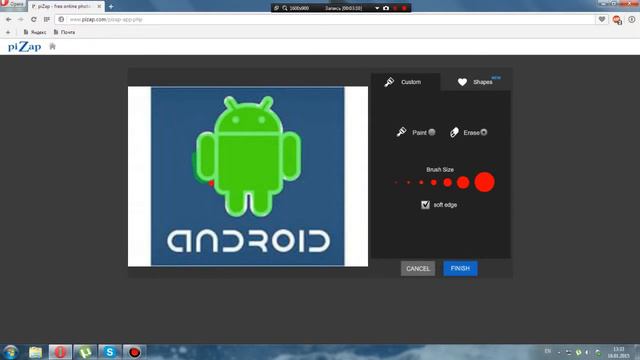
Task: Select the Erase radio button
Action: pyautogui.click(x=484, y=132)
